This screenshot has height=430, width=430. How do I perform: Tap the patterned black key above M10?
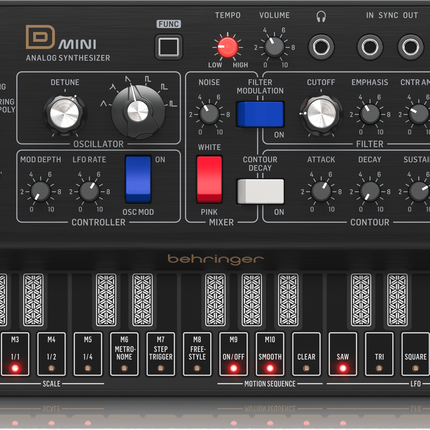click(x=252, y=300)
